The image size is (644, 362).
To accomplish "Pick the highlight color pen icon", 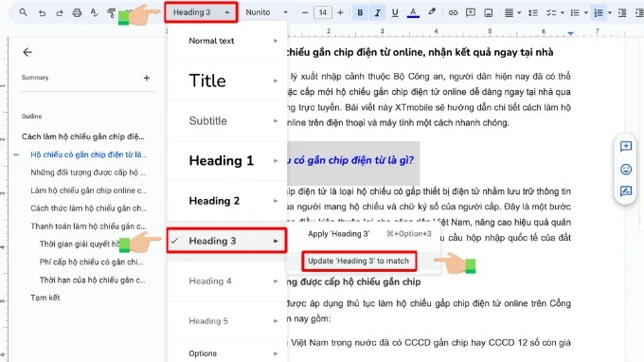I will coord(431,12).
